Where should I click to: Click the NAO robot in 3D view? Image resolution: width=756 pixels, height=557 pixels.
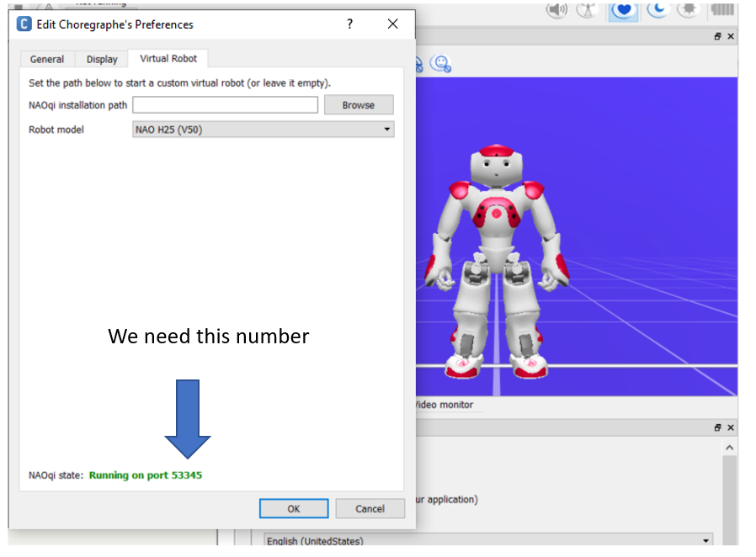click(497, 261)
